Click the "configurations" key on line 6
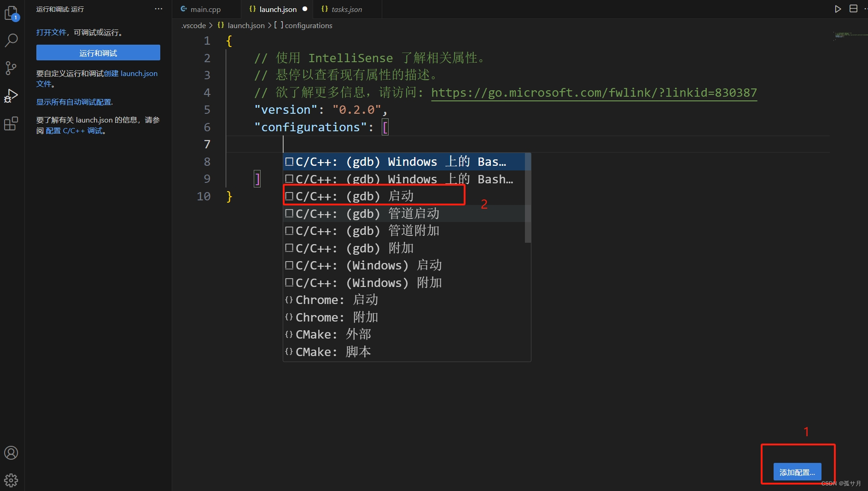 coord(311,127)
